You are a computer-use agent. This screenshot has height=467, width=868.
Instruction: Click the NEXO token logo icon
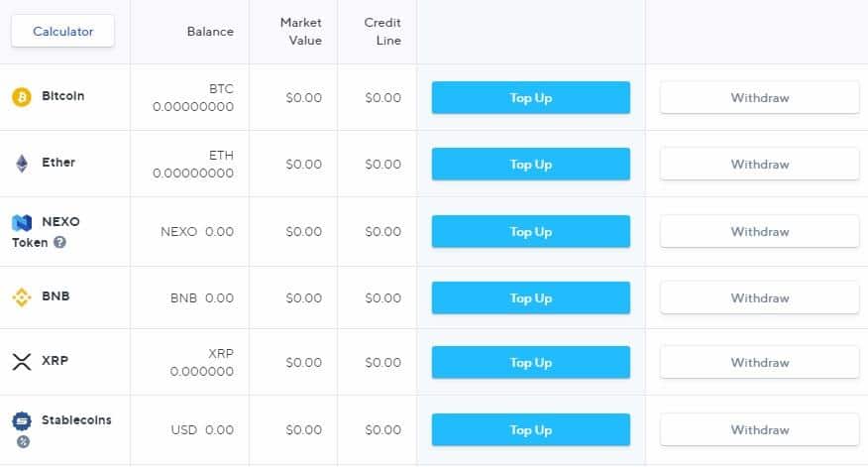(x=22, y=223)
